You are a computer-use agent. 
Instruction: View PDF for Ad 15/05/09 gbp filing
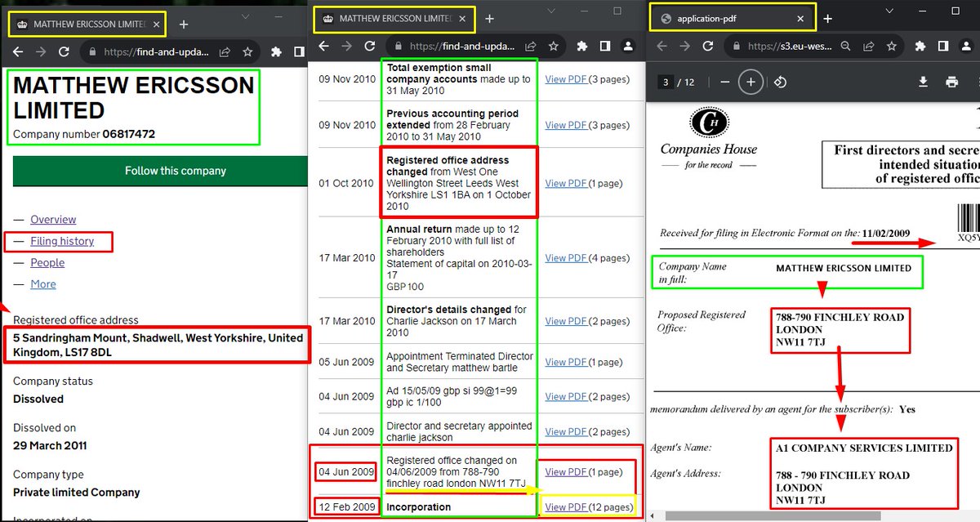point(566,396)
